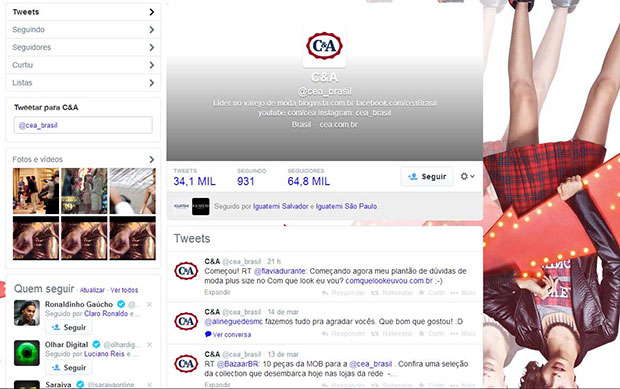Open the Seguidores sidebar menu item
Viewport: 620px width, 389px height.
coord(83,47)
